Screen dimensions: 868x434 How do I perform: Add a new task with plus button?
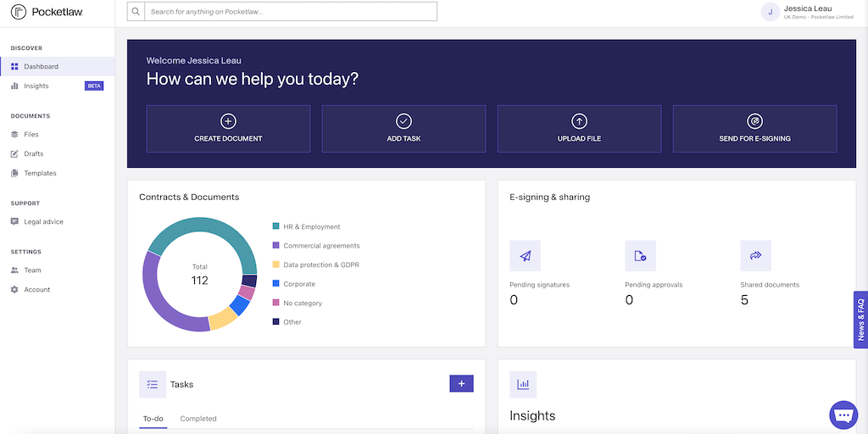(x=461, y=384)
